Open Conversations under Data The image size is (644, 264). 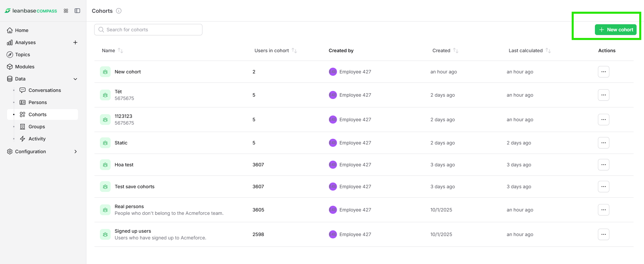tap(44, 90)
